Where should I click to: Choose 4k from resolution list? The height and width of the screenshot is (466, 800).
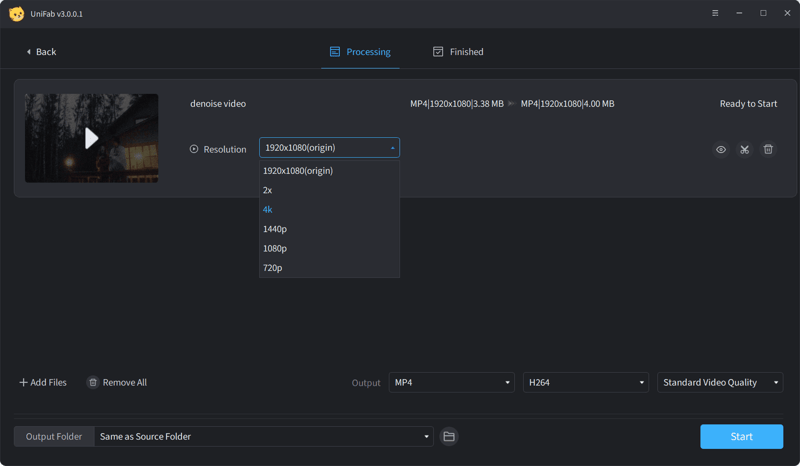(x=268, y=210)
